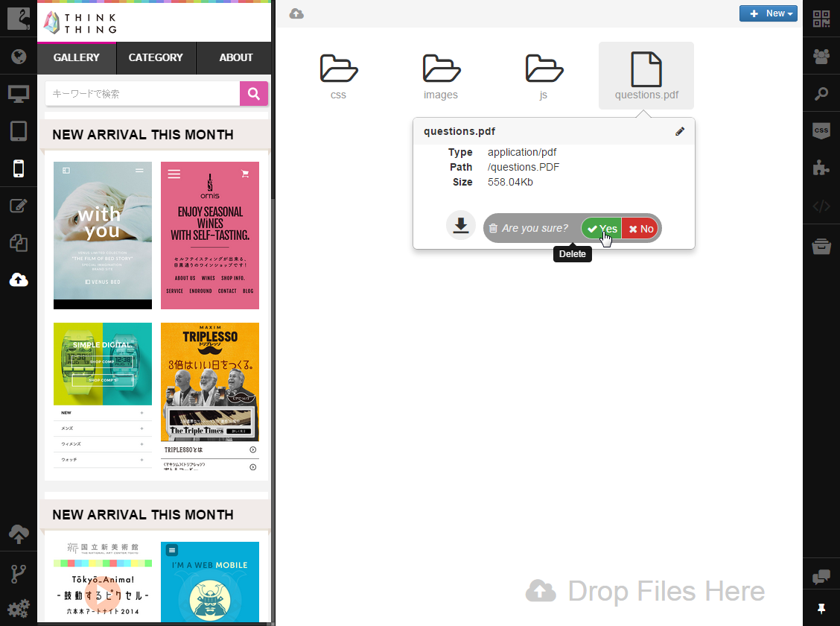
Task: Open the QR code icon
Action: [821, 19]
